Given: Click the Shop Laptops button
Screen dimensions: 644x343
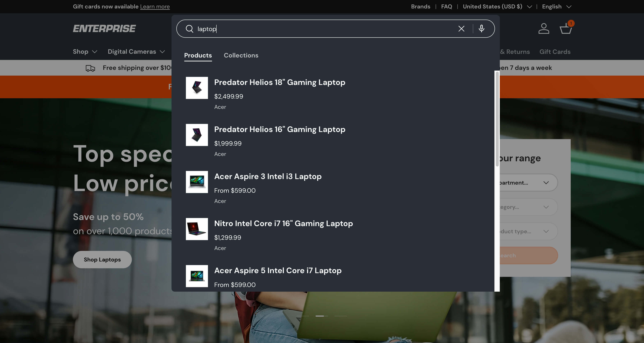Looking at the screenshot, I should coord(102,259).
